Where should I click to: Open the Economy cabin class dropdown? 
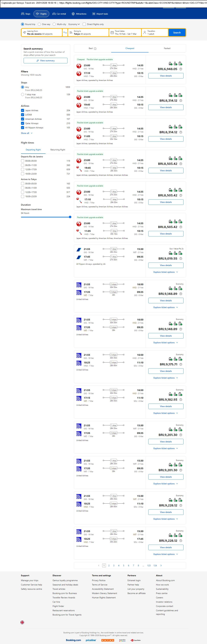(74, 24)
